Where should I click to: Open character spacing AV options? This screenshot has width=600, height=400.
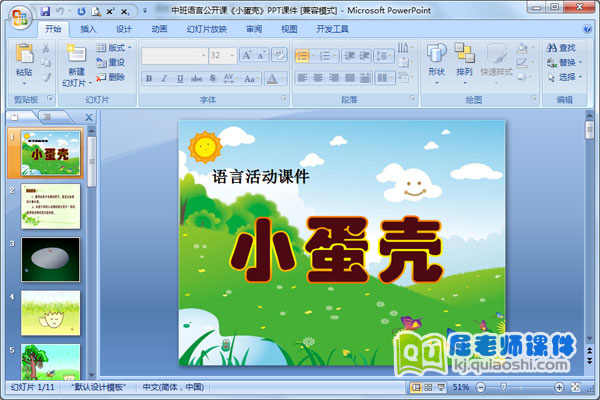pyautogui.click(x=230, y=78)
